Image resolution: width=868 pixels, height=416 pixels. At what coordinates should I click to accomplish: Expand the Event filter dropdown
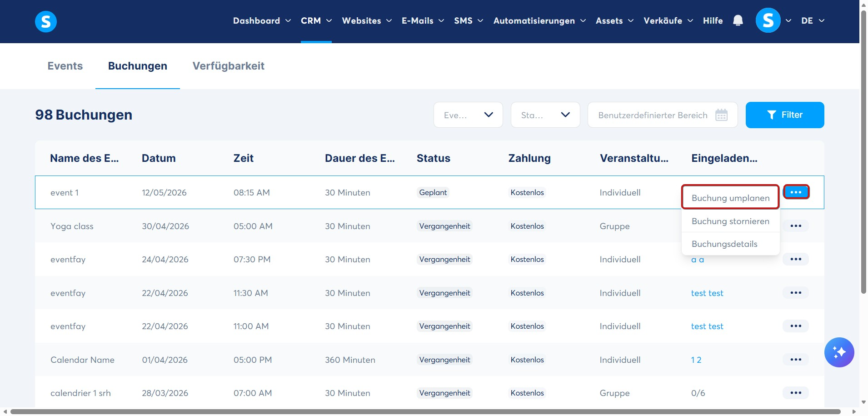(468, 115)
